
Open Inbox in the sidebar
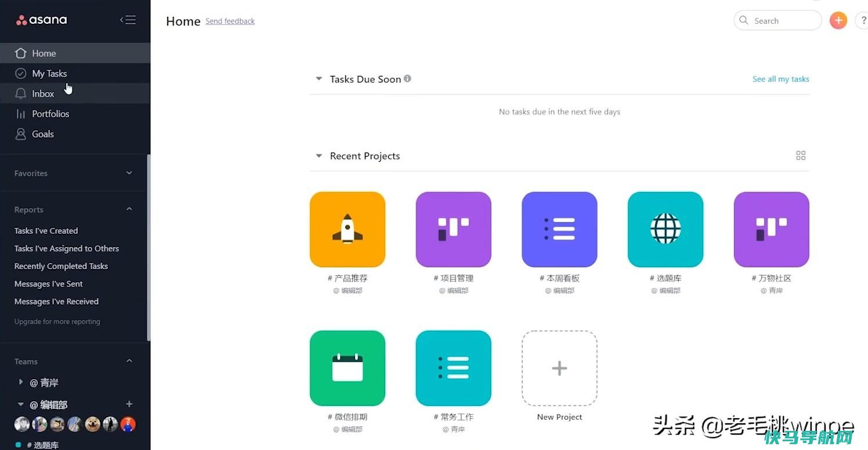point(75,93)
